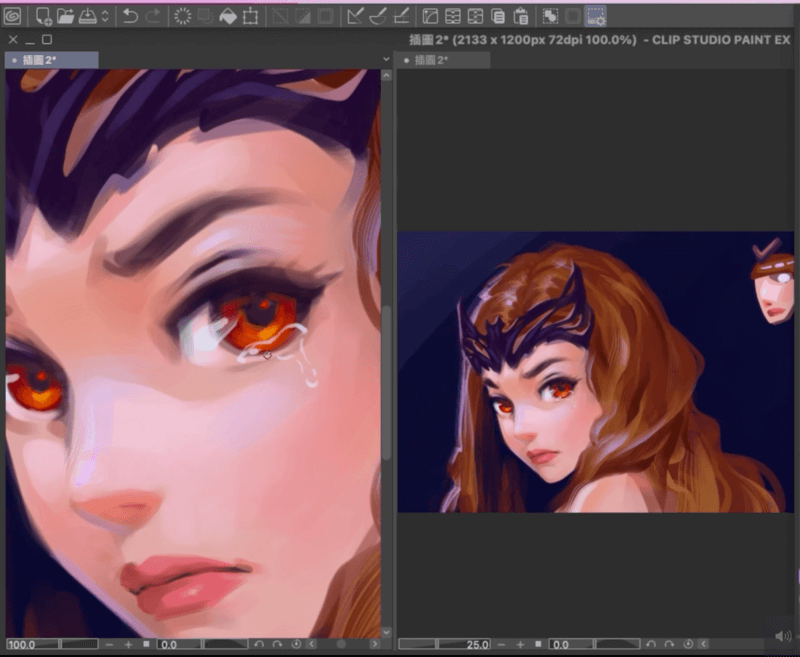Click the Open file folder icon
800x657 pixels.
pyautogui.click(x=66, y=16)
